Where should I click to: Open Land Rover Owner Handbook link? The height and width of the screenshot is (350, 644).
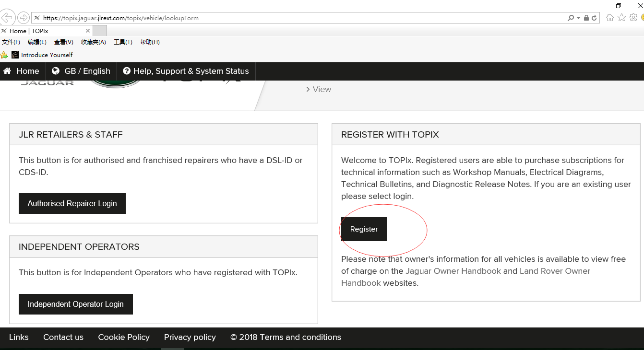tap(555, 271)
